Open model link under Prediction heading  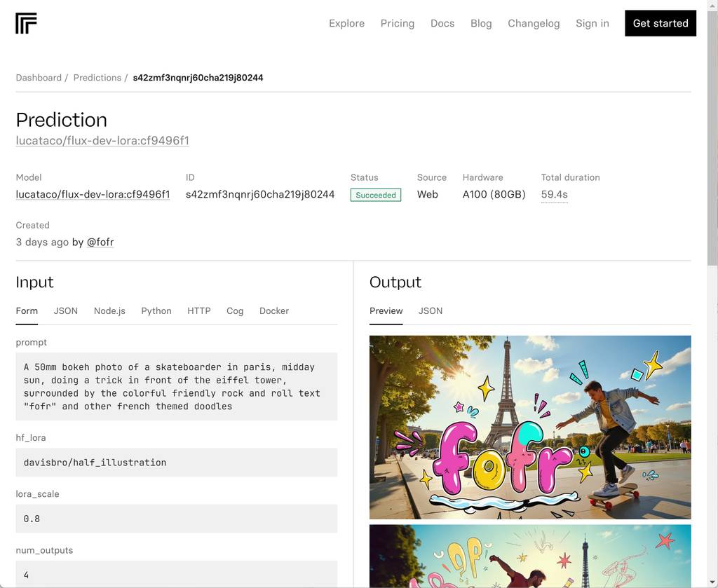[102, 140]
